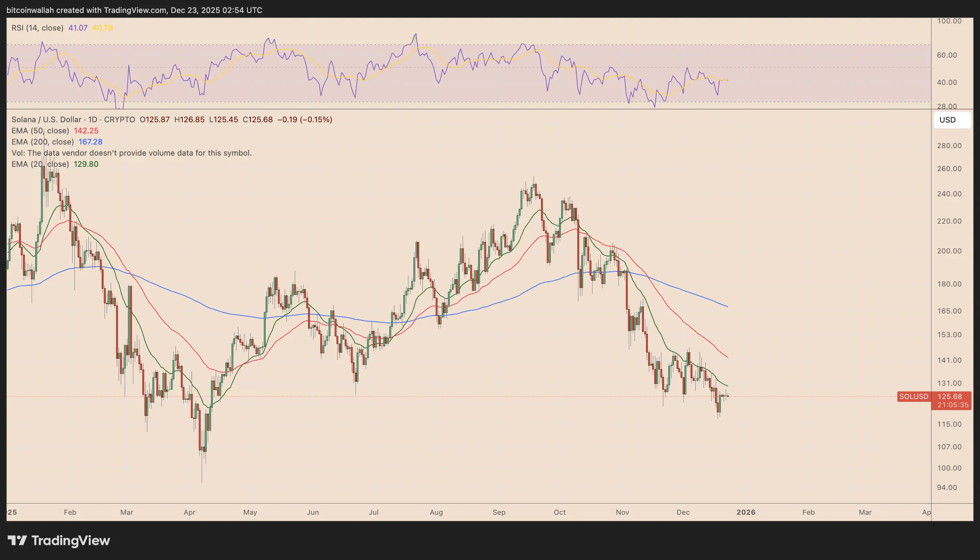Click the Apr label on time axis
Viewport: 980px width, 560px height.
(189, 512)
